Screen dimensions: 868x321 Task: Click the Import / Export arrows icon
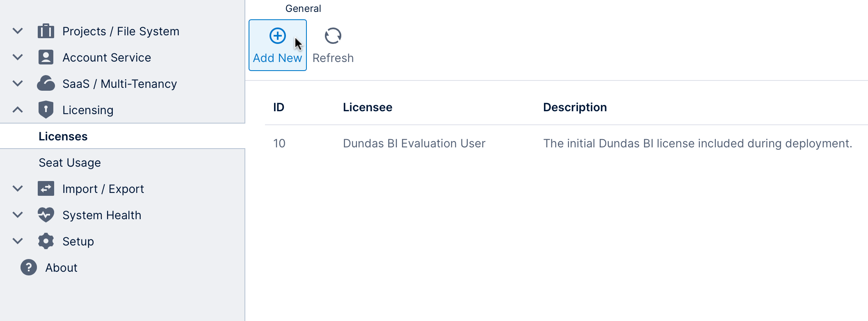[46, 188]
